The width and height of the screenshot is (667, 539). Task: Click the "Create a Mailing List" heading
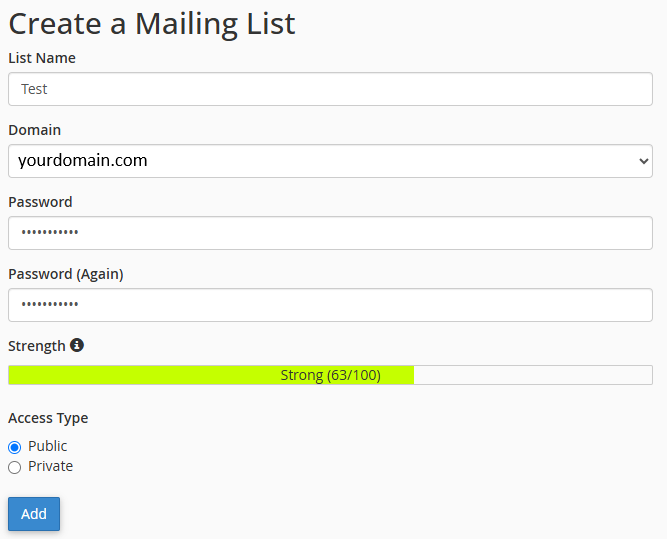(x=152, y=24)
